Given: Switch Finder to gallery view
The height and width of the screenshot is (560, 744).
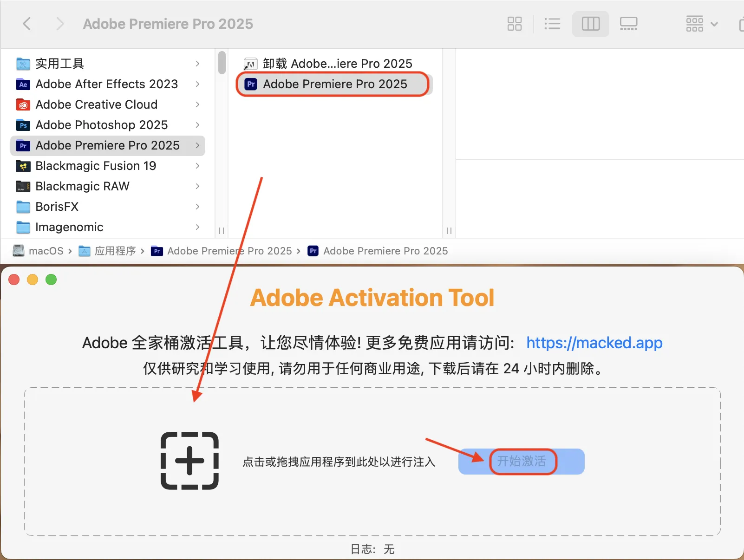Looking at the screenshot, I should (628, 24).
